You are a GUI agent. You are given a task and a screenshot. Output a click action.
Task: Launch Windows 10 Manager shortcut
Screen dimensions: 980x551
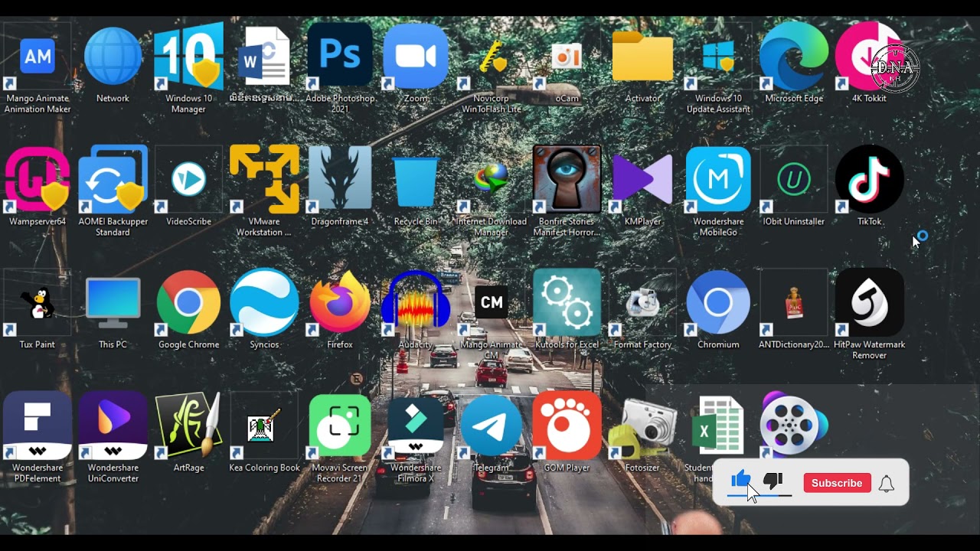(188, 57)
